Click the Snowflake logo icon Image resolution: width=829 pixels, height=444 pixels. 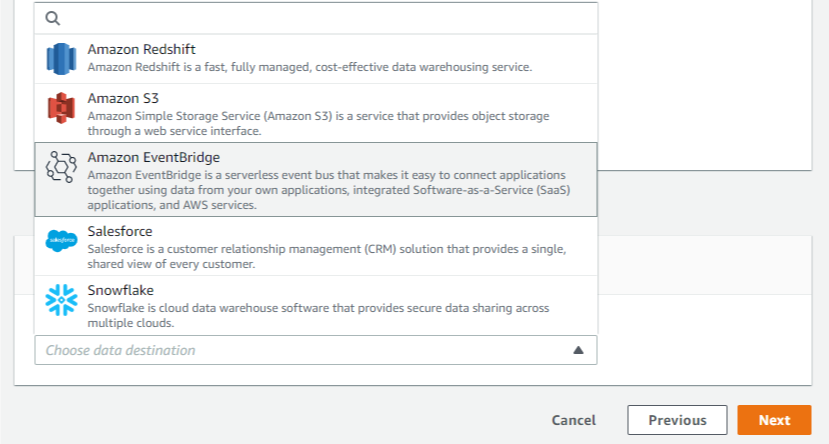click(61, 300)
